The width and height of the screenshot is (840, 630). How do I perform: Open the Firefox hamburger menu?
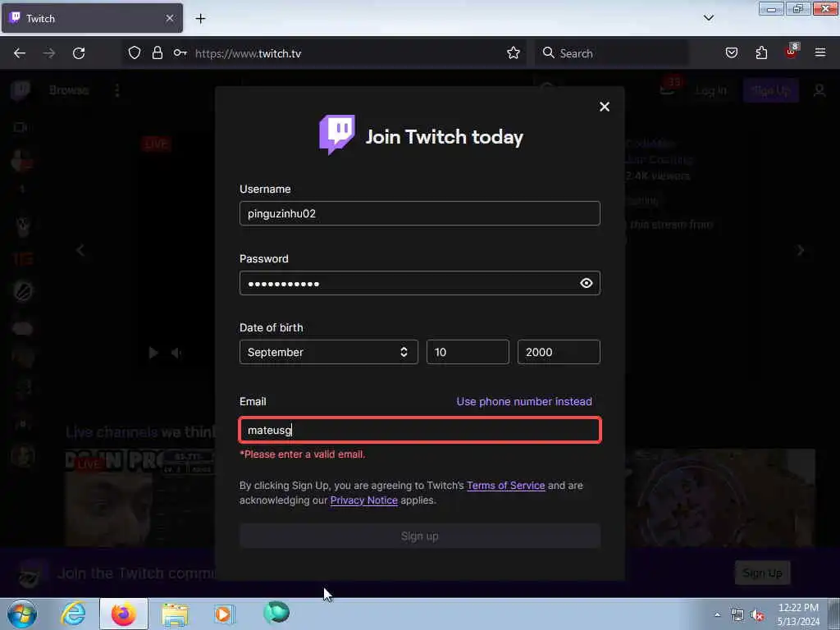[820, 53]
